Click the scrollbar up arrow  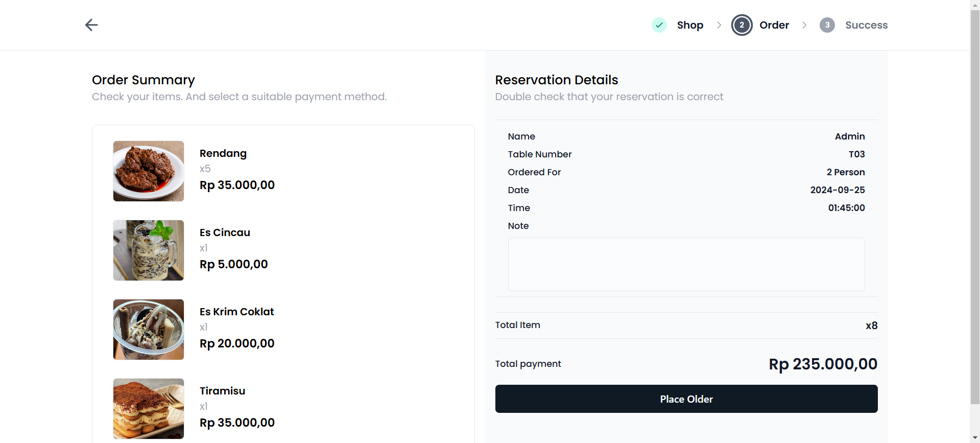point(975,4)
